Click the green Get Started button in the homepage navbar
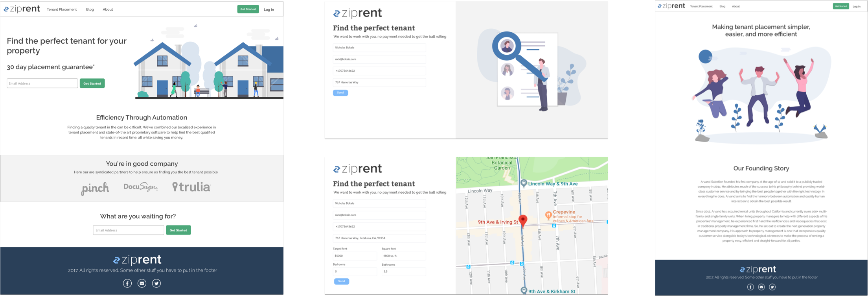The height and width of the screenshot is (296, 868). (248, 9)
